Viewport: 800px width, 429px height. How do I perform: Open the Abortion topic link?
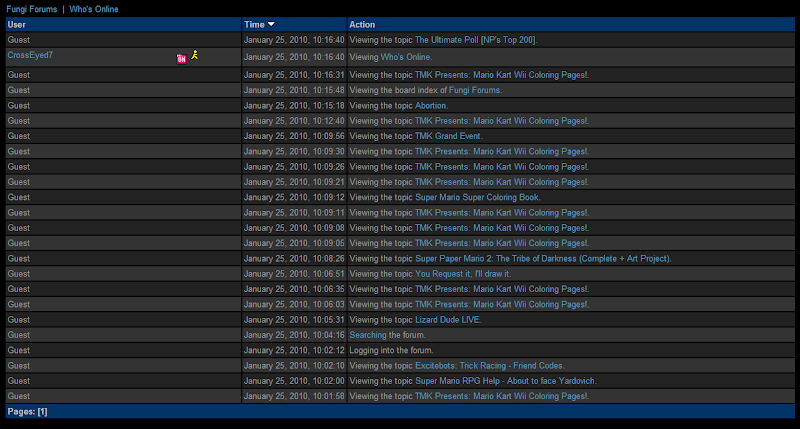431,105
